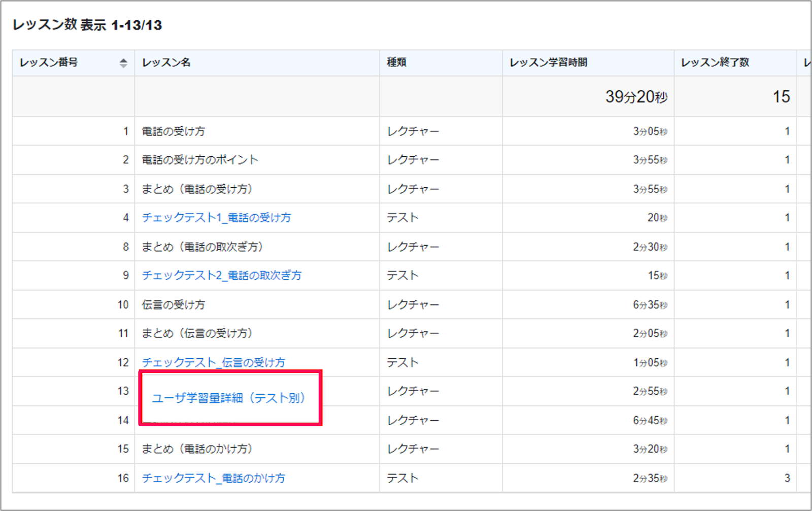This screenshot has width=812, height=511.
Task: Select the study time 2分05秒 for lesson 11
Action: click(650, 333)
